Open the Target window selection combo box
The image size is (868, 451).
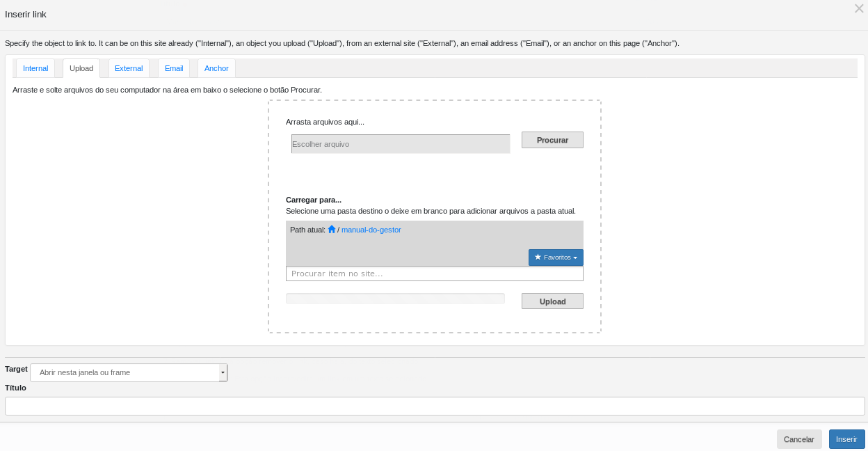[125, 372]
